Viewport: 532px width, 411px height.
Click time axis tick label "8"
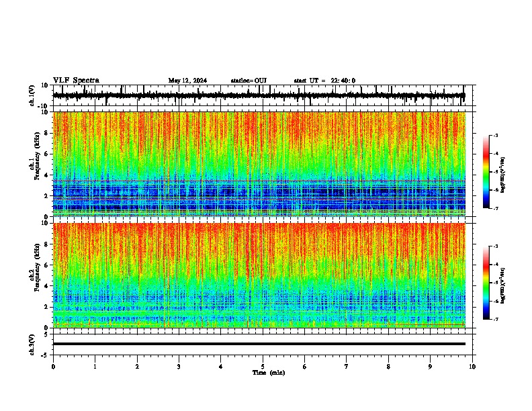[x=388, y=367]
